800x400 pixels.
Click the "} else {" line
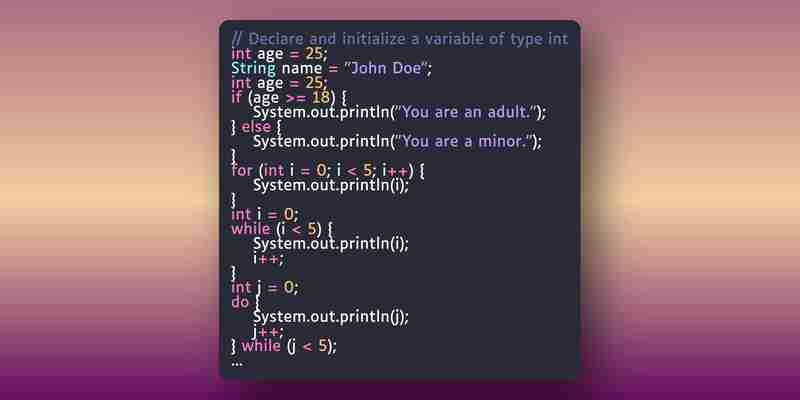(x=257, y=127)
